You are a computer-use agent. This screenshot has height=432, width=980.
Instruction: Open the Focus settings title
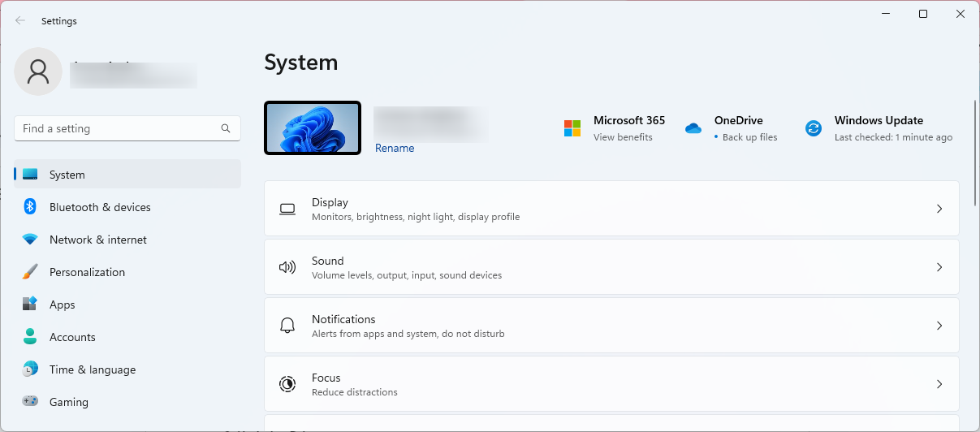point(326,378)
